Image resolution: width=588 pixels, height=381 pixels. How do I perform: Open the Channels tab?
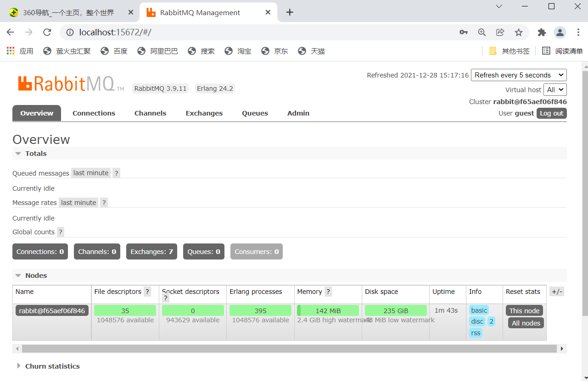coord(151,113)
